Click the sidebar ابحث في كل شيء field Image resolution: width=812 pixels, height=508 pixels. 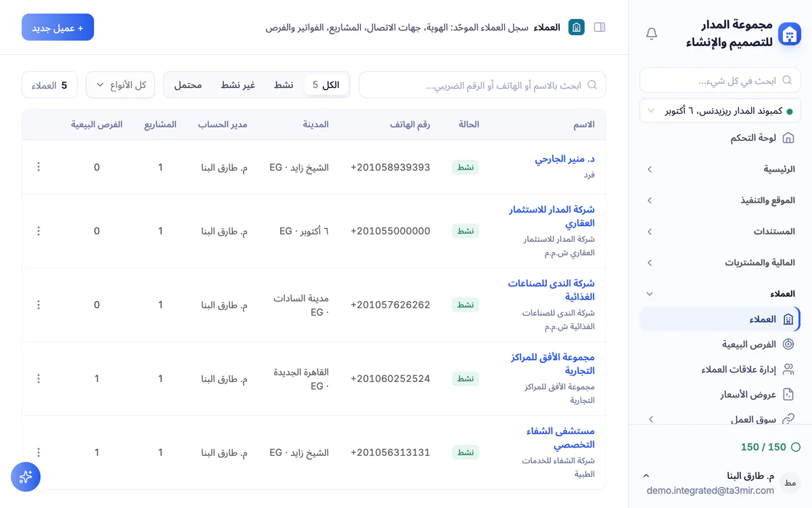(720, 80)
